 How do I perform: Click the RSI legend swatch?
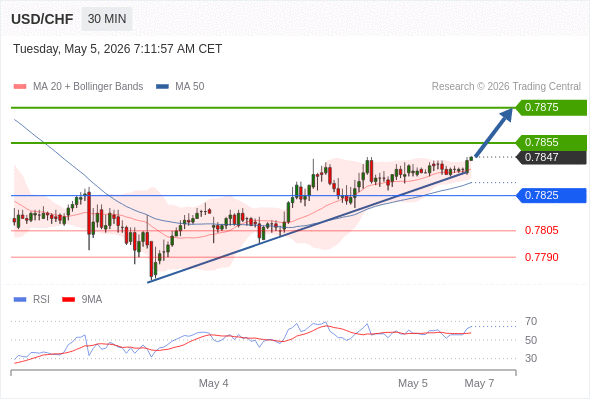point(20,300)
